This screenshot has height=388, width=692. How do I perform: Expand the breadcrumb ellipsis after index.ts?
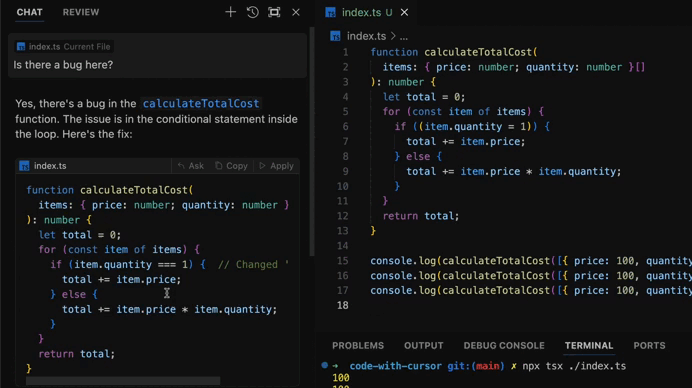pos(404,37)
